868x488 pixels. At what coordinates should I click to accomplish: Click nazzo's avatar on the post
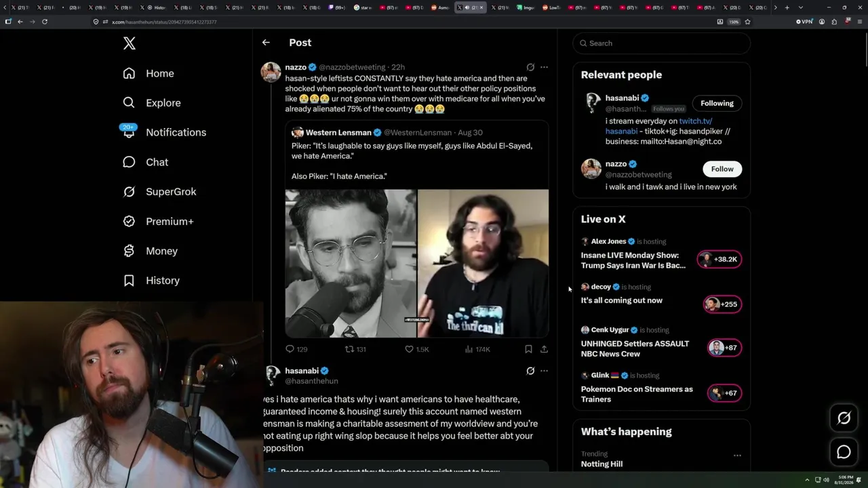coord(271,72)
